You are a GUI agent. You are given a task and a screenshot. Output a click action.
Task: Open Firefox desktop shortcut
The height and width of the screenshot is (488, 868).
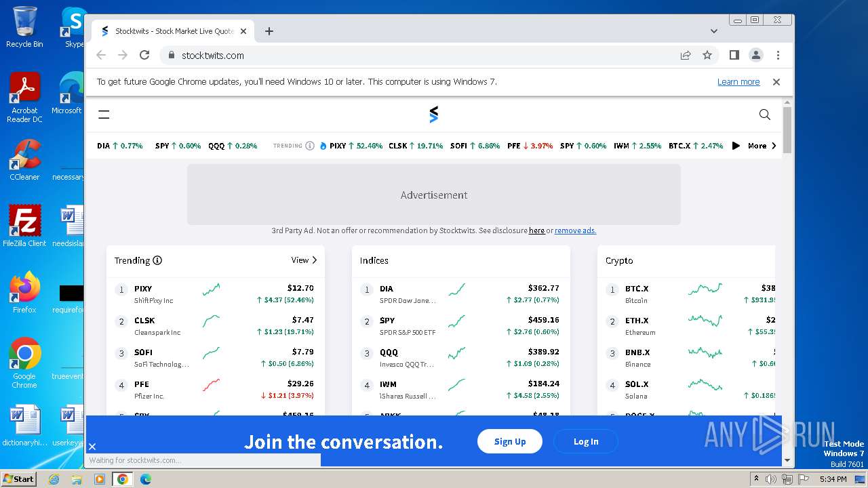[x=24, y=292]
